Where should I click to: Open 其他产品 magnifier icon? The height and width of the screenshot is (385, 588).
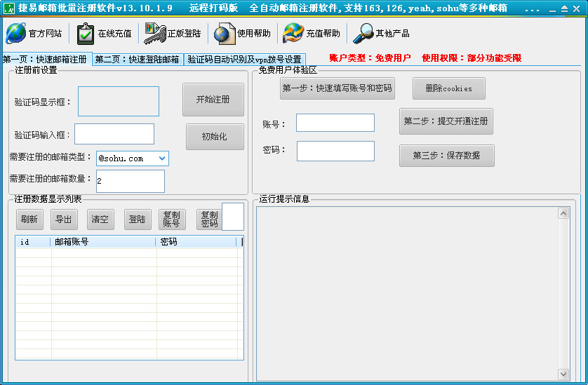pyautogui.click(x=363, y=33)
